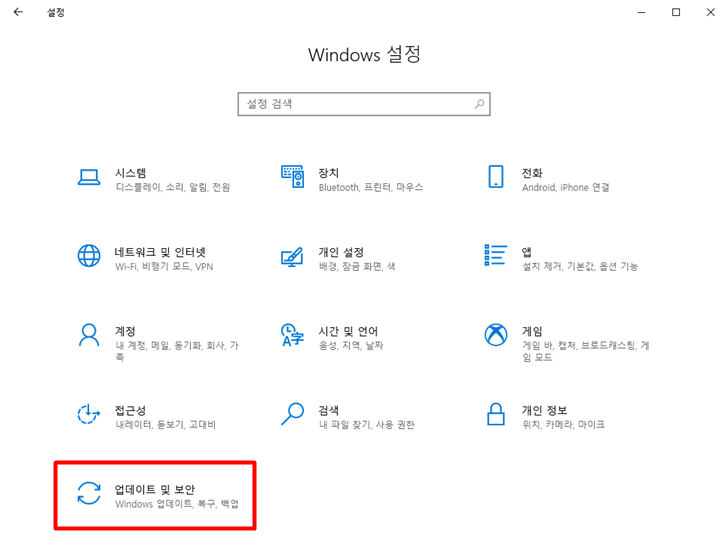Select the 시간 및 언어 icon

(x=292, y=335)
